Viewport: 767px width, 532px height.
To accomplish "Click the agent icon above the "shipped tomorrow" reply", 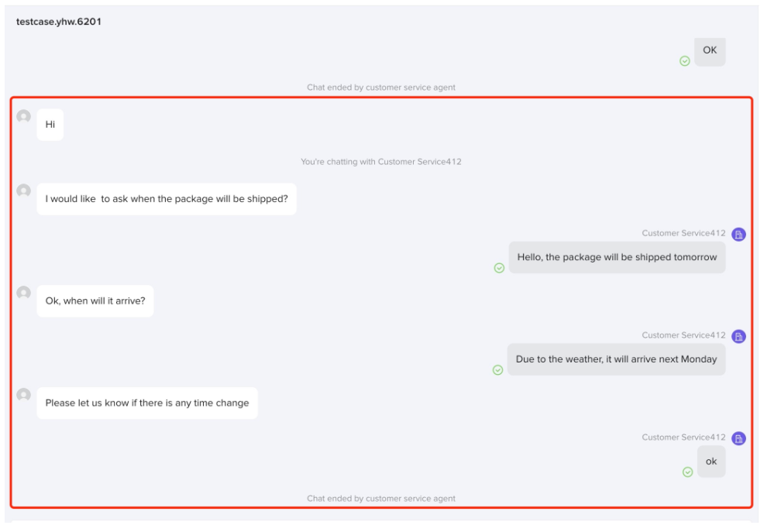I will [x=738, y=235].
